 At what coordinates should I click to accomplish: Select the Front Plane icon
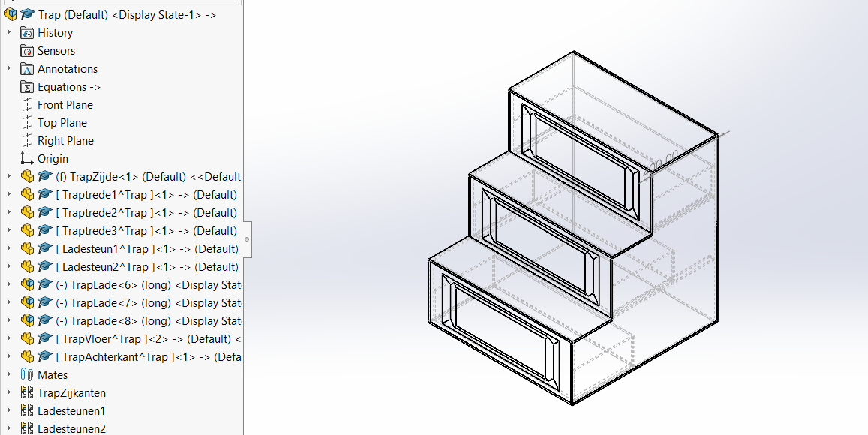pyautogui.click(x=27, y=105)
